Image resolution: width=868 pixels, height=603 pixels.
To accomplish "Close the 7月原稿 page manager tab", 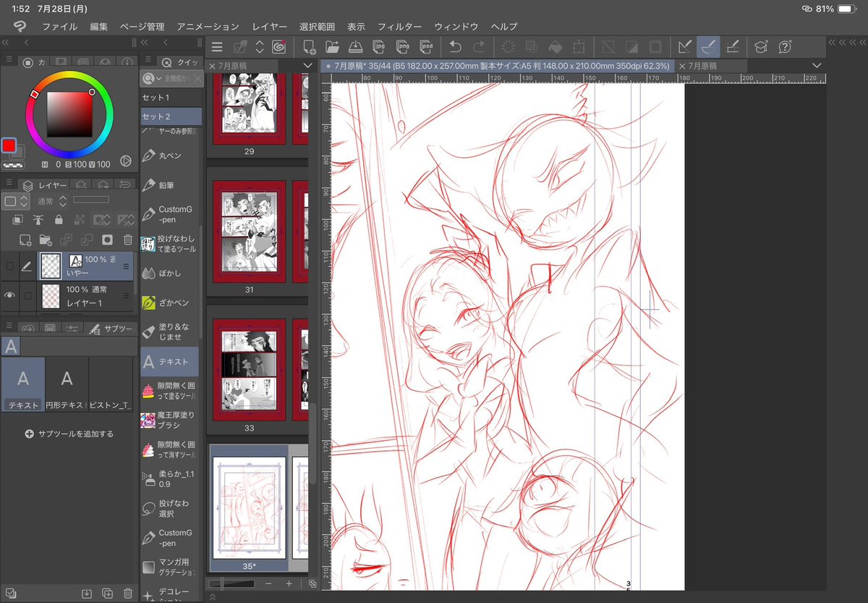I will (212, 66).
